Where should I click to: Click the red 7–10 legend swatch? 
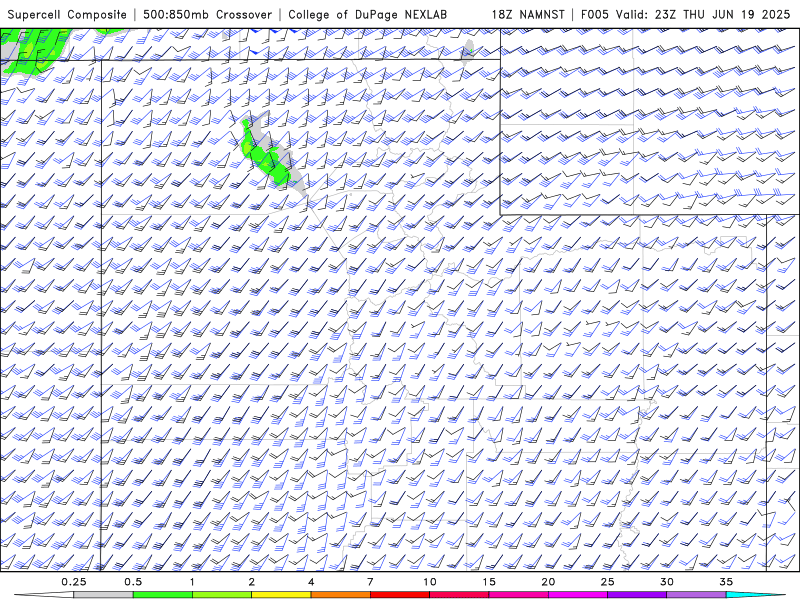(x=400, y=595)
